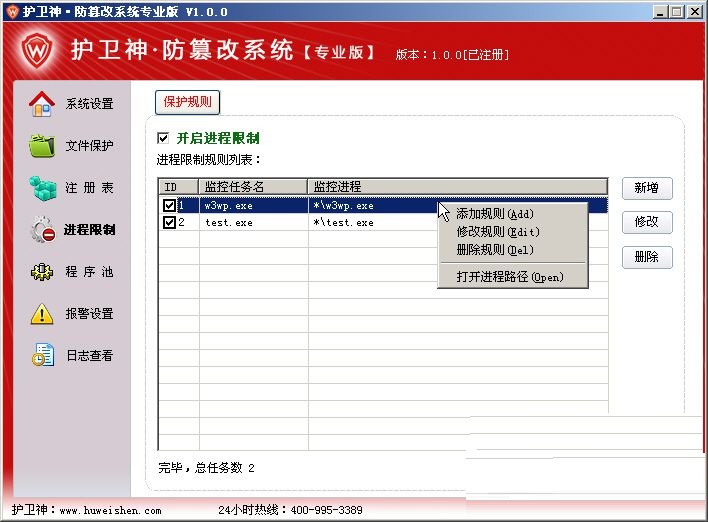The image size is (708, 522).
Task: Select 删除规则 (Del) in context menu
Action: click(x=495, y=250)
